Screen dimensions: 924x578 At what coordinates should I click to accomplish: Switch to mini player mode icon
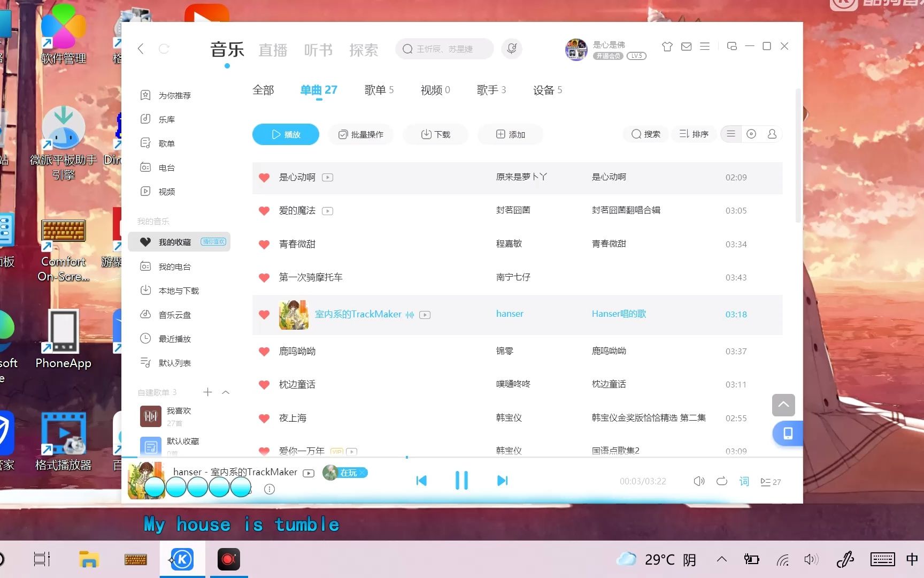coord(732,47)
